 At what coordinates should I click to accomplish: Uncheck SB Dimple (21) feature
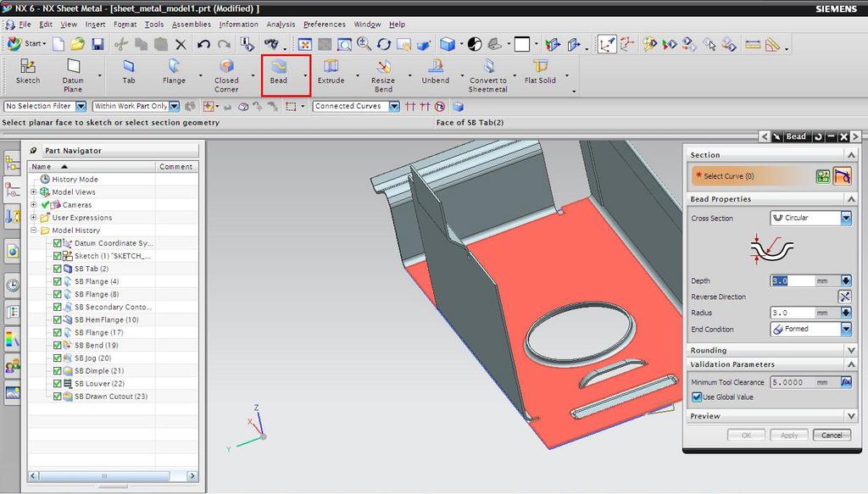57,370
